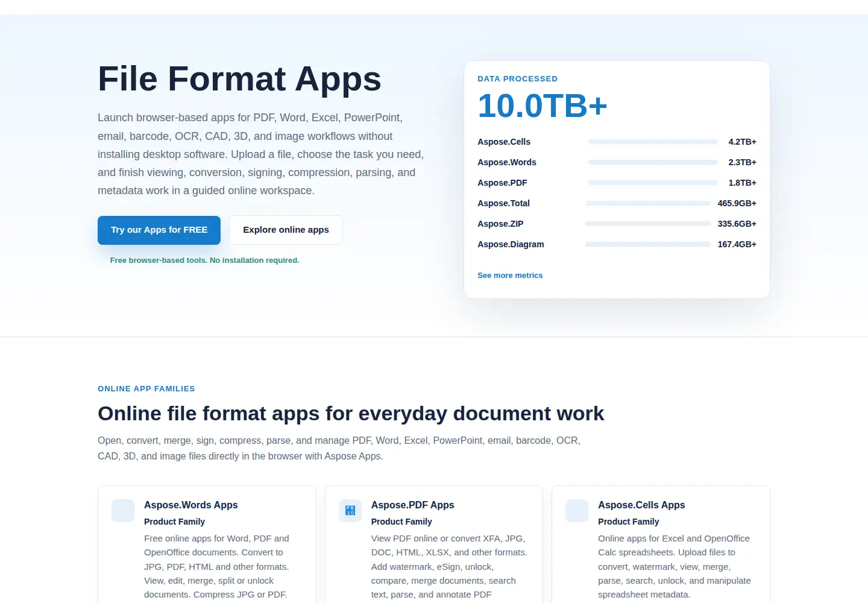Click the Aspose.PDF Apps card icon
The height and width of the screenshot is (603, 868).
click(350, 511)
